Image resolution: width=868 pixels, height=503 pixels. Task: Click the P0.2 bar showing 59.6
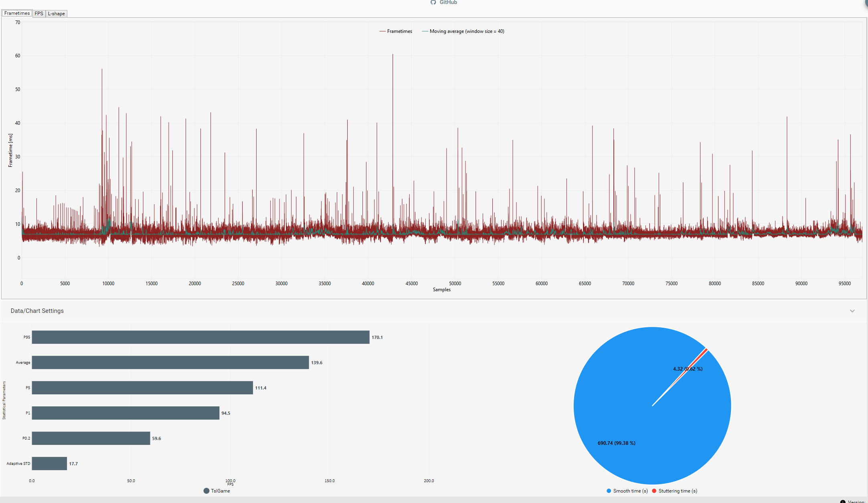pyautogui.click(x=91, y=438)
